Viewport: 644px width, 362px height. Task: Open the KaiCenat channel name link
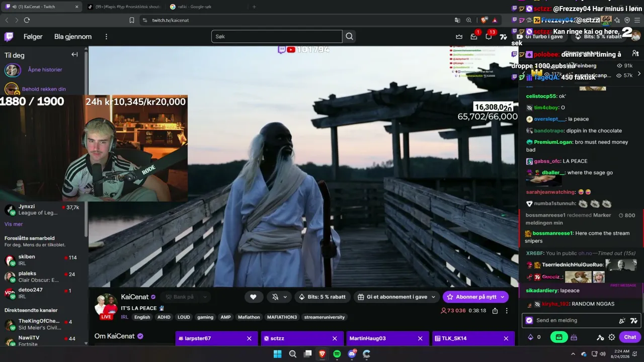[x=135, y=297]
